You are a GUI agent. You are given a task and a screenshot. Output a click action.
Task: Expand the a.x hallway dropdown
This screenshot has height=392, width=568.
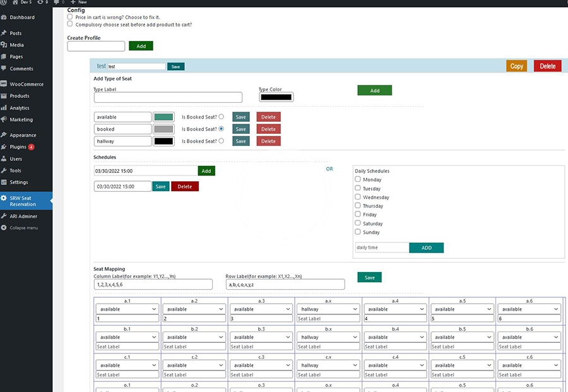328,309
